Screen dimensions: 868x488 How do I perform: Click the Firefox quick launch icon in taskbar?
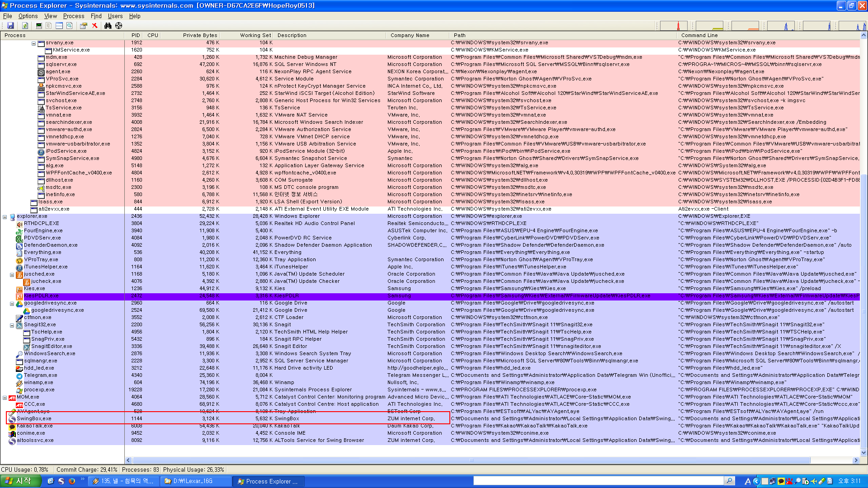pyautogui.click(x=72, y=481)
